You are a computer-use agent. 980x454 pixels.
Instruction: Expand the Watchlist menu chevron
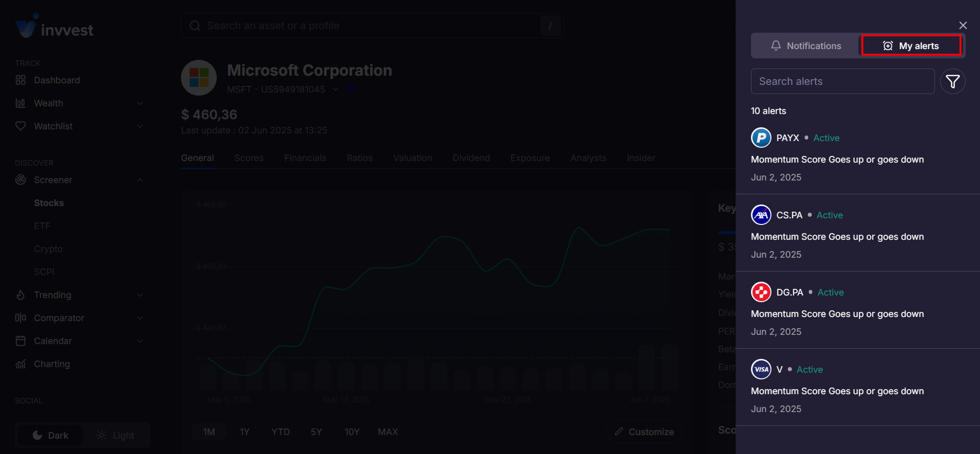tap(140, 126)
